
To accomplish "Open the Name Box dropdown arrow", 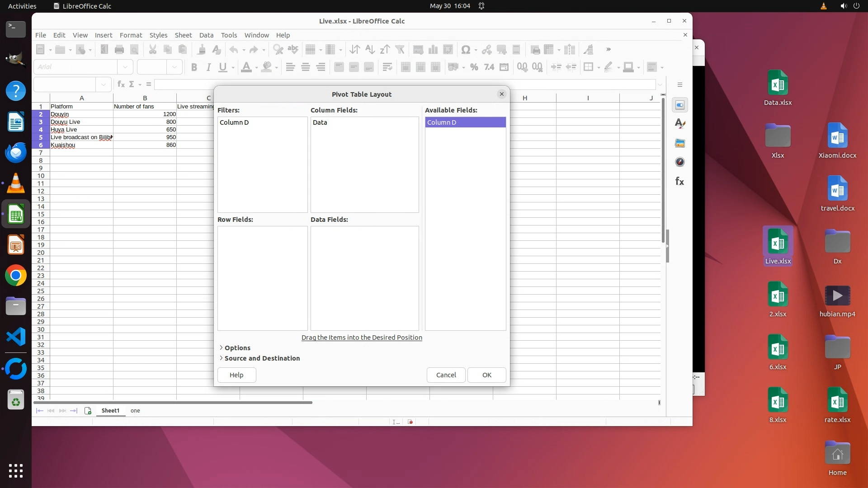I will (x=104, y=84).
